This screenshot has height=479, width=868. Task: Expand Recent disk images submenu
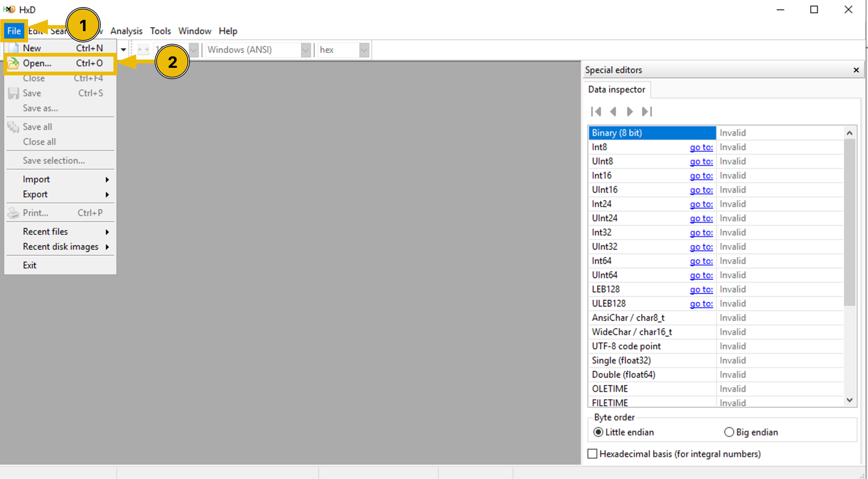[60, 247]
